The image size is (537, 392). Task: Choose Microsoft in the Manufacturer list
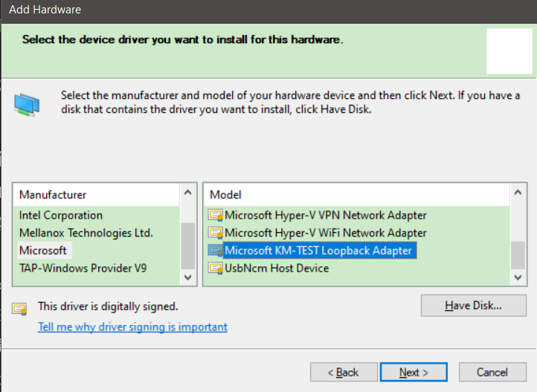(43, 251)
